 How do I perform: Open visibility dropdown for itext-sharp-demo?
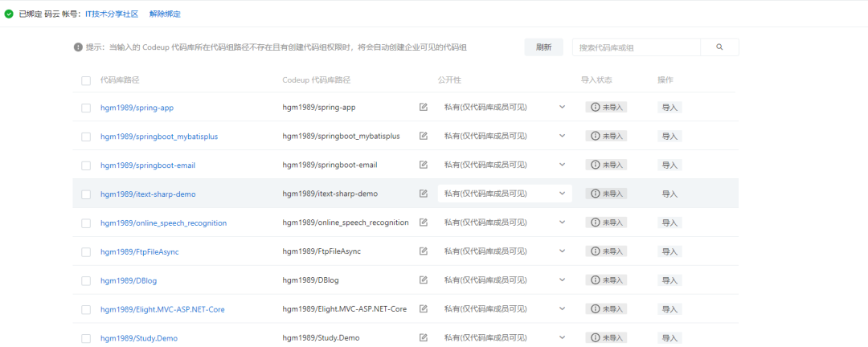pos(505,193)
